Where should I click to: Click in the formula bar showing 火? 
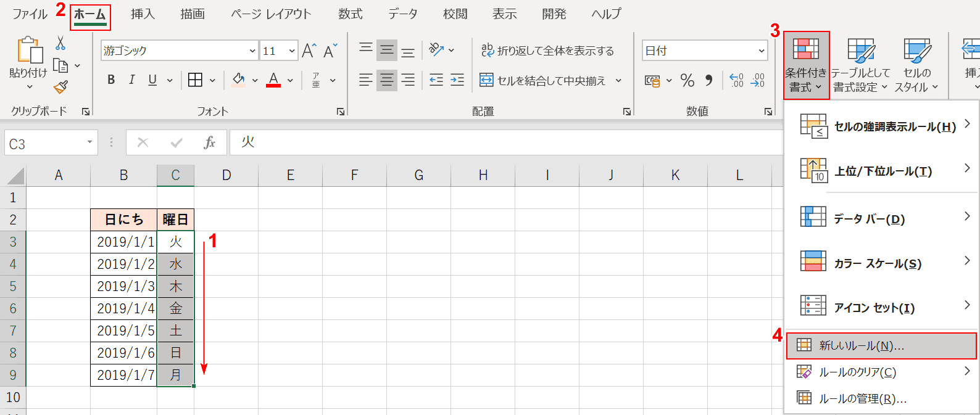[x=506, y=142]
